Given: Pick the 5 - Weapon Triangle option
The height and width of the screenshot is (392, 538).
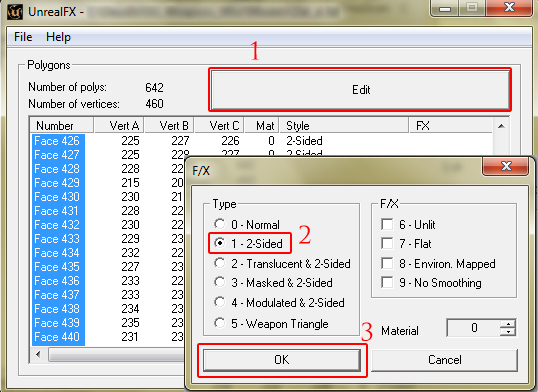Looking at the screenshot, I should 271,323.
